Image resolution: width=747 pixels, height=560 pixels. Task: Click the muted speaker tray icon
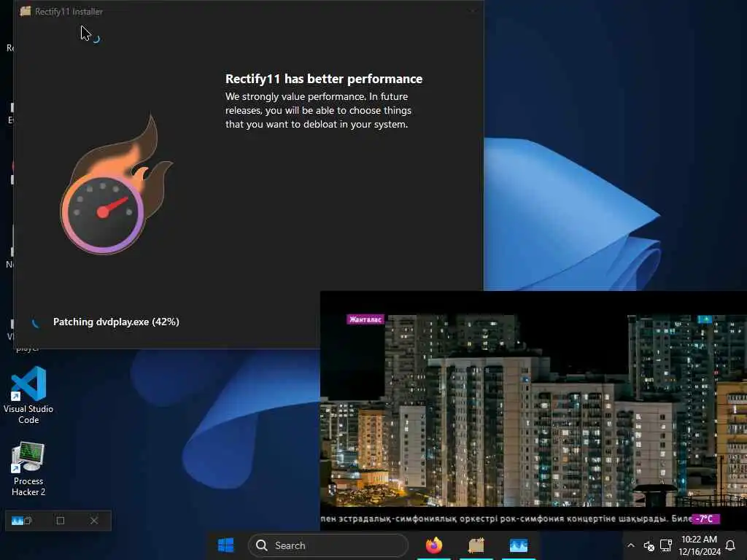pos(649,545)
